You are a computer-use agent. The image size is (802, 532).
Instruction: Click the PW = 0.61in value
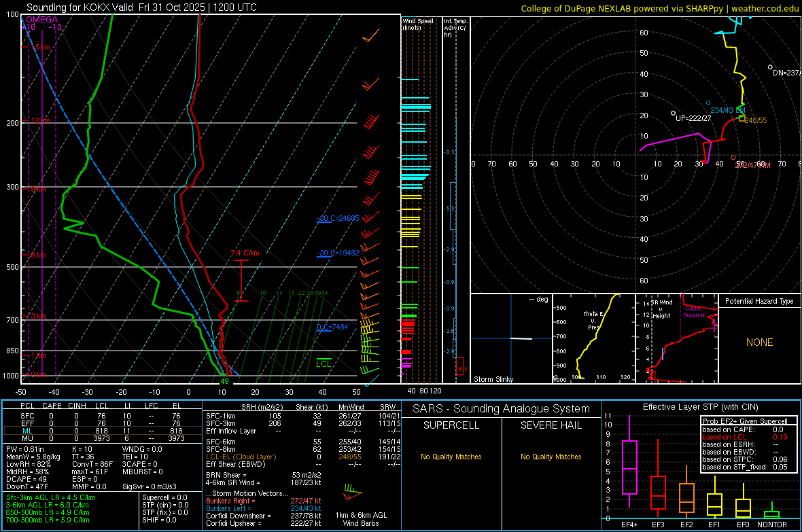point(26,449)
